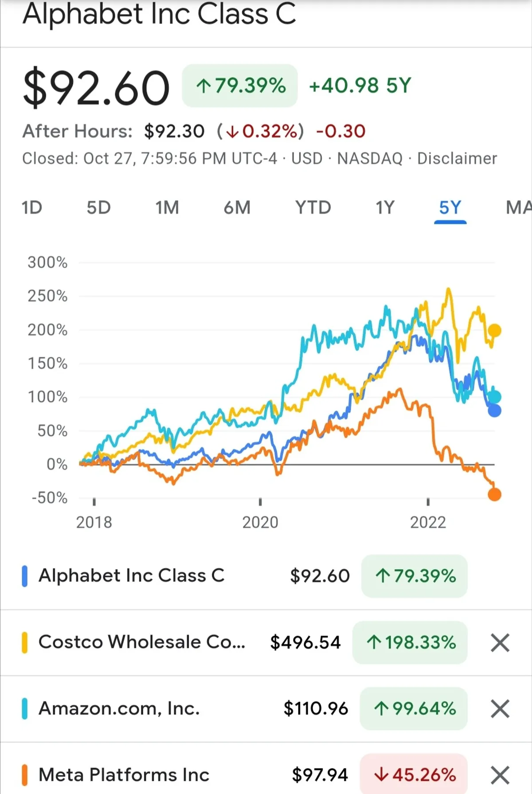Viewport: 532px width, 794px height.
Task: Click the teal Amazon color marker
Action: point(25,708)
